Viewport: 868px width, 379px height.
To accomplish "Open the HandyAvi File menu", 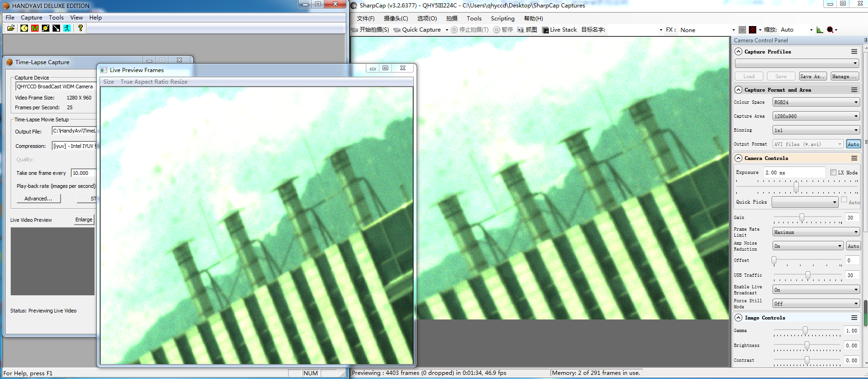I will click(x=10, y=18).
